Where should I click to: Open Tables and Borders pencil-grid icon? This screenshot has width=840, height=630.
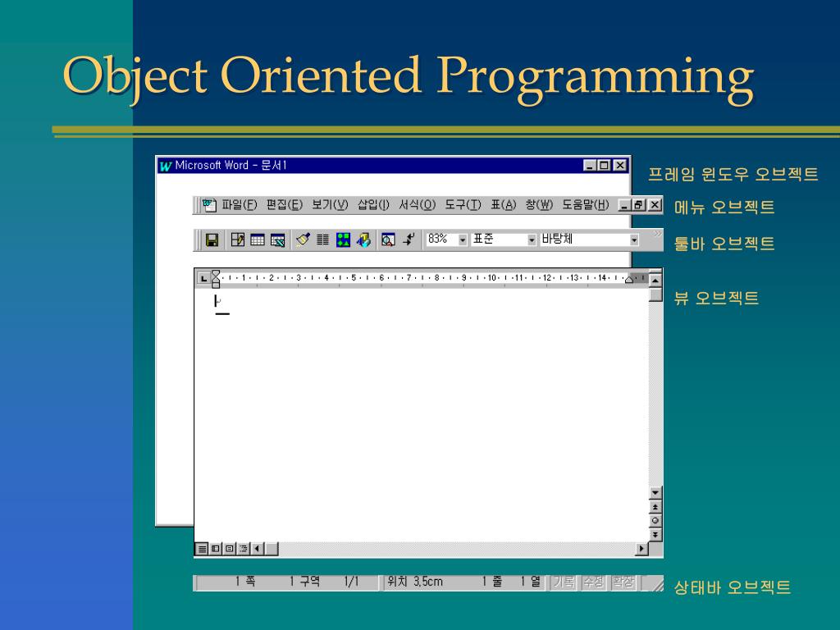237,240
